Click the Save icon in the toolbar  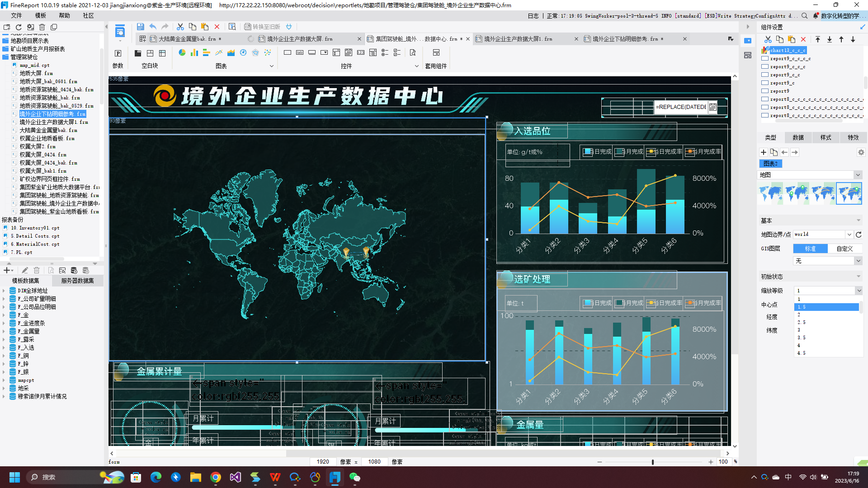point(140,27)
